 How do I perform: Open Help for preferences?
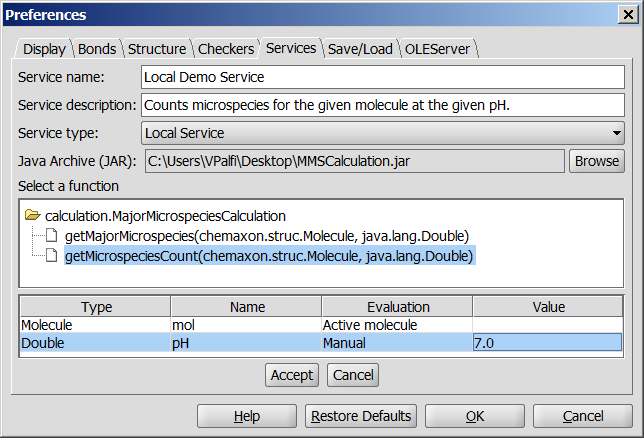click(x=247, y=416)
